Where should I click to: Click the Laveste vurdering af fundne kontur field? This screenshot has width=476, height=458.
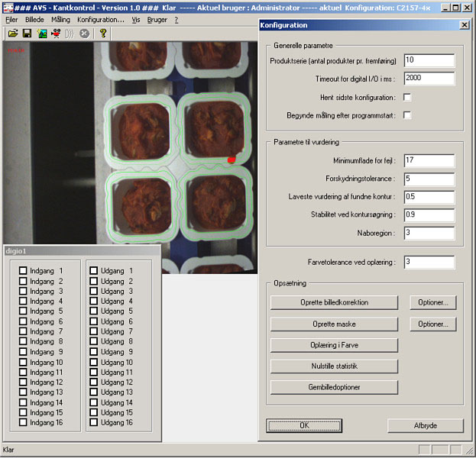point(429,197)
